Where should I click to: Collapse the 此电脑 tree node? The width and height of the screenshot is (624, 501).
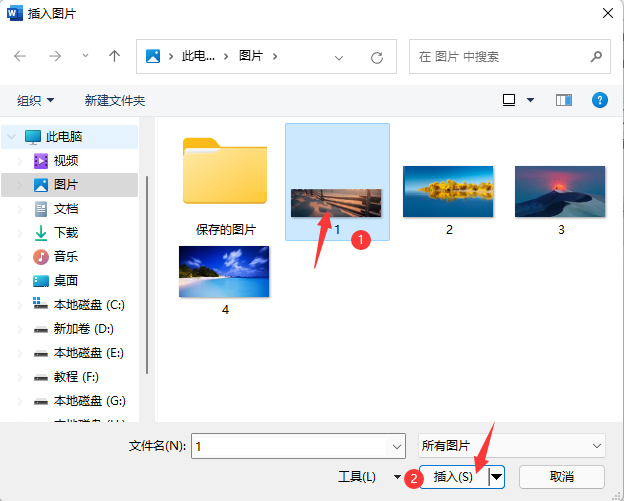coord(12,137)
